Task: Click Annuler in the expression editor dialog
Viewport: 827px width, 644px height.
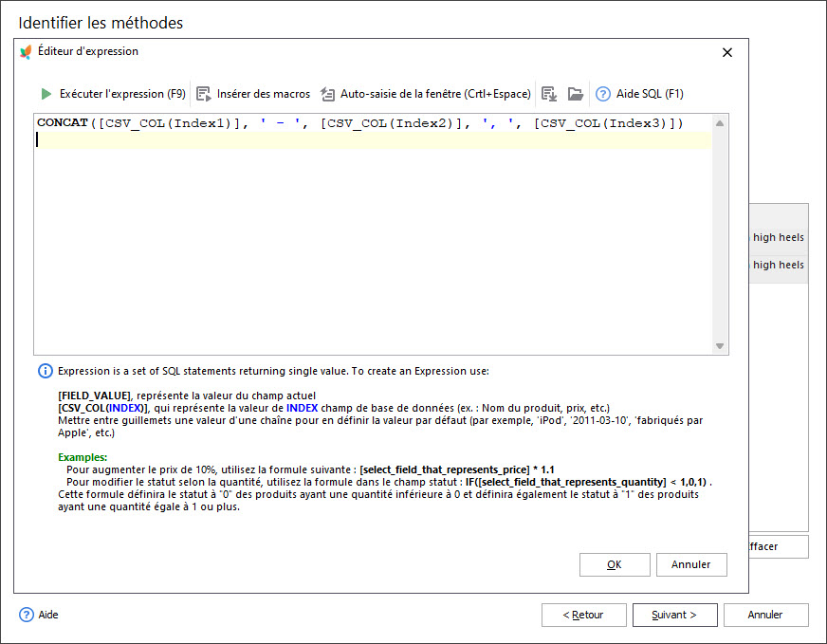Action: [x=690, y=564]
